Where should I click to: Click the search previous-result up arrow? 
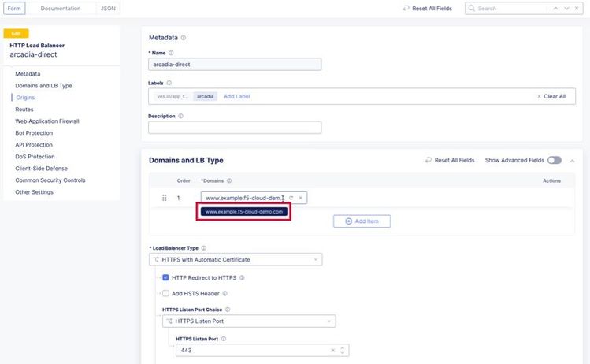pyautogui.click(x=555, y=8)
